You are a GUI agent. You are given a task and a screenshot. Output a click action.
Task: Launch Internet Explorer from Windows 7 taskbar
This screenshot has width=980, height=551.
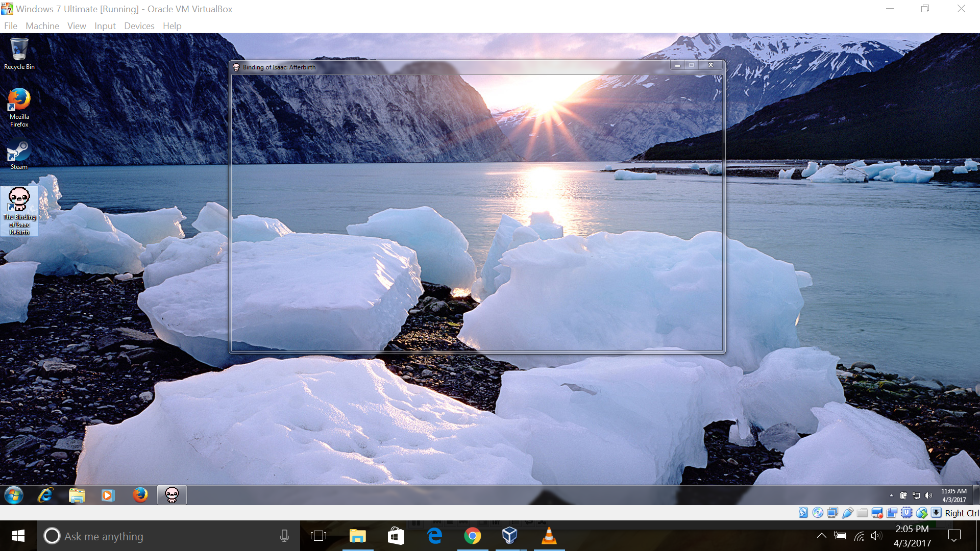pyautogui.click(x=45, y=495)
